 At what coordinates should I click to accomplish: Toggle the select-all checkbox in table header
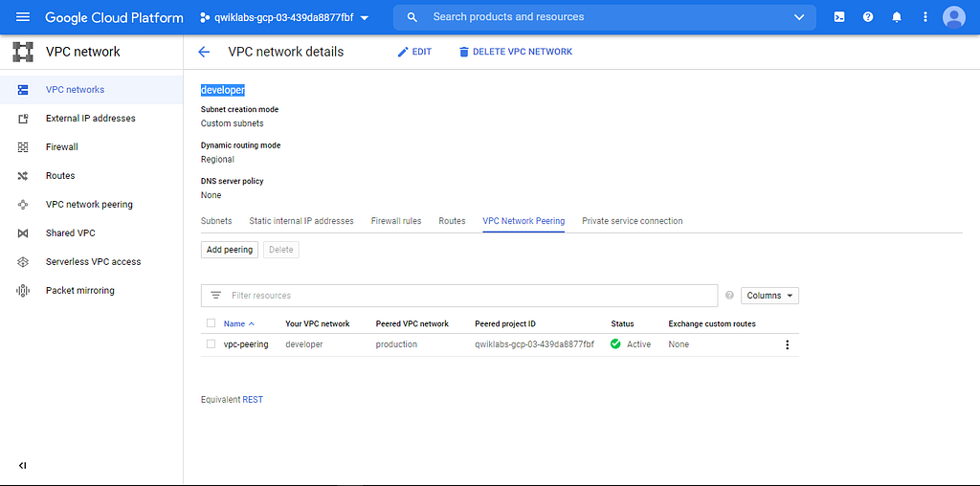pos(211,323)
